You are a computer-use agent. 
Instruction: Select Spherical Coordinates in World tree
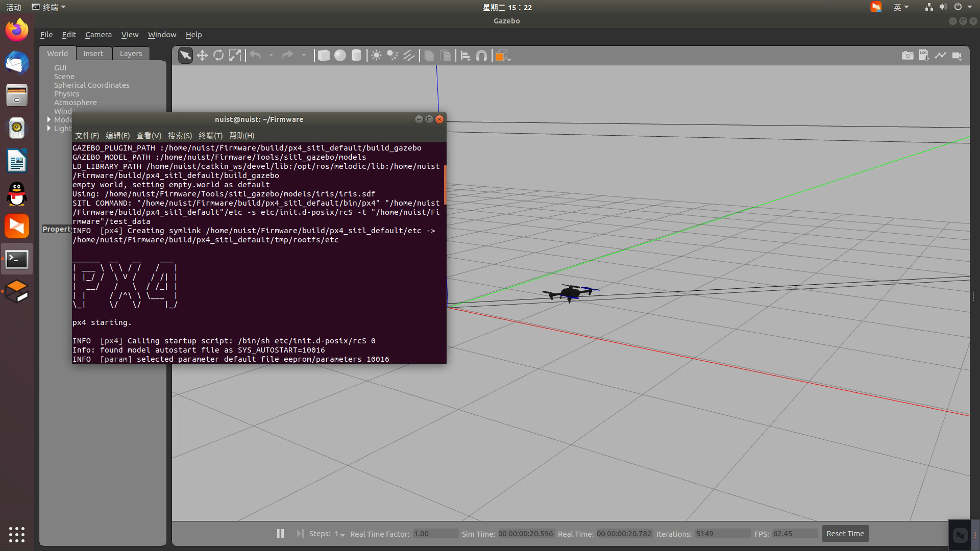click(92, 85)
